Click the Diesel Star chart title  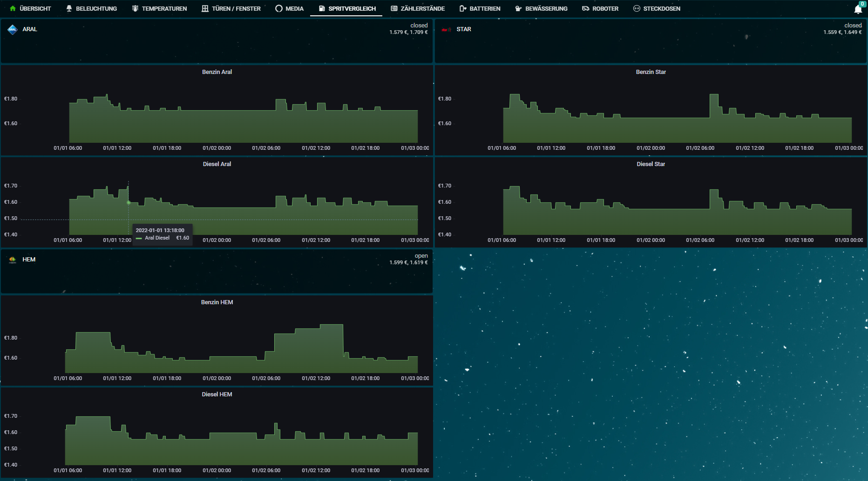pos(651,164)
